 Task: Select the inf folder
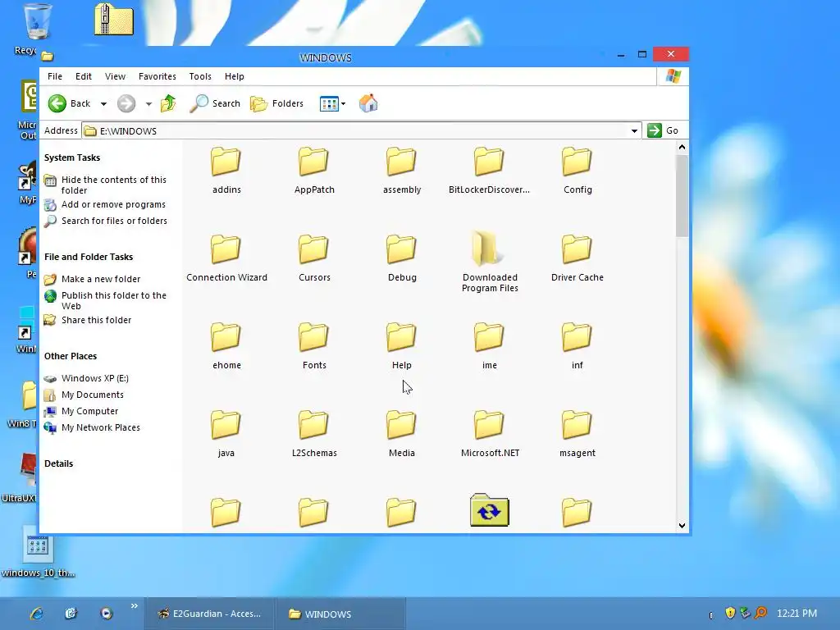(577, 346)
